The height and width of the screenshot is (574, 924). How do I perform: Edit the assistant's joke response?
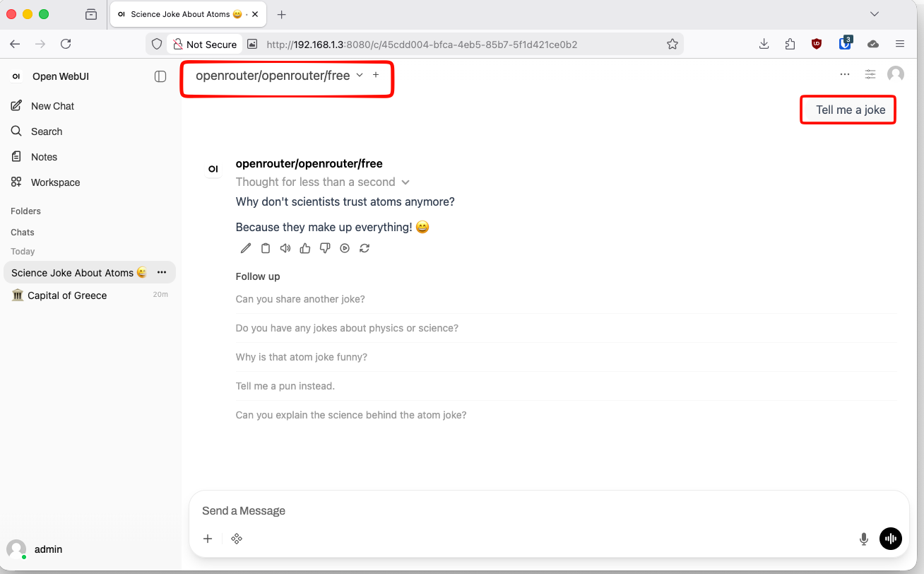click(246, 248)
